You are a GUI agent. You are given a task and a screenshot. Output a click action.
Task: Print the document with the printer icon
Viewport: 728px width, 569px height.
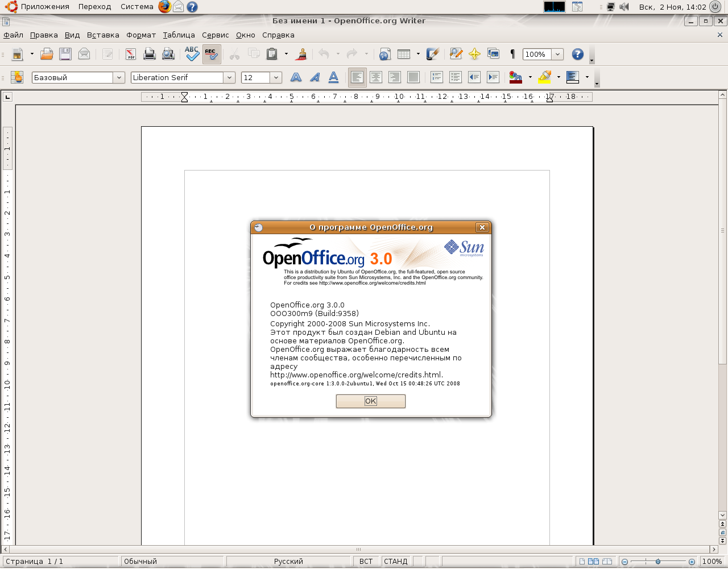150,54
